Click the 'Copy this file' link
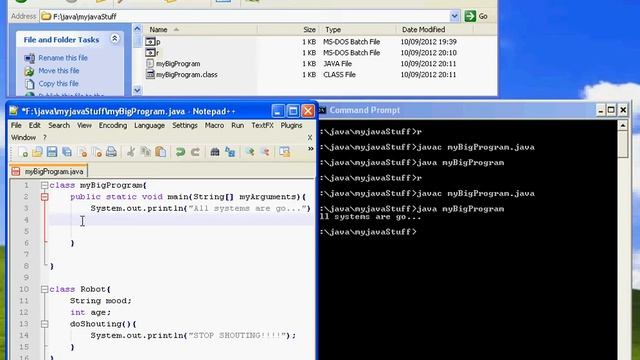Screen dimensions: 640x360 [x=58, y=84]
